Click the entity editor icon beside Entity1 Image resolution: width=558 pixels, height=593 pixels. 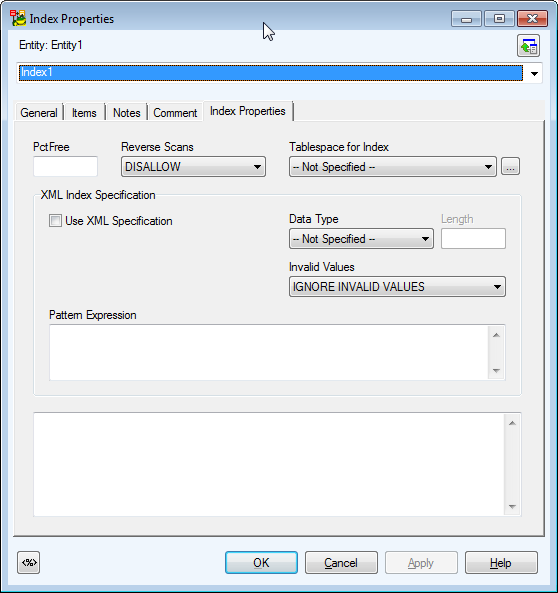(528, 46)
